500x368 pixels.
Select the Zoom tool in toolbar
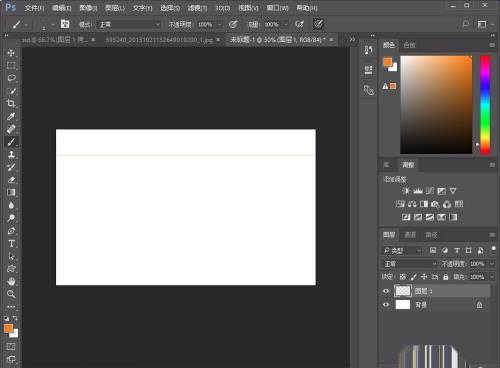click(11, 294)
